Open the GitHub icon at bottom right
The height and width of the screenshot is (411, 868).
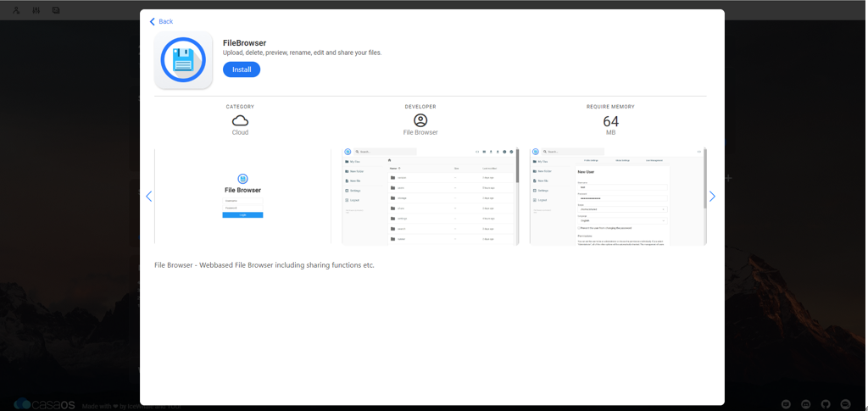point(826,404)
